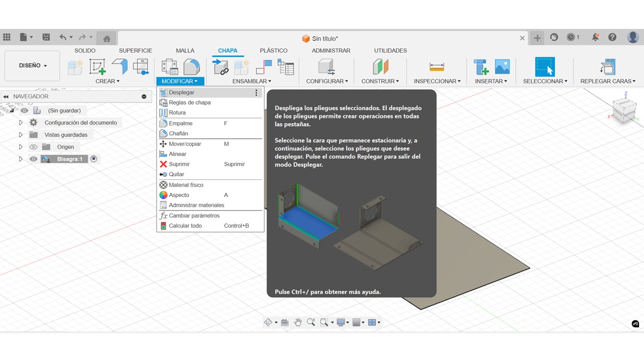Switch to the SUPERFICIE tab
The height and width of the screenshot is (362, 644).
click(x=135, y=50)
